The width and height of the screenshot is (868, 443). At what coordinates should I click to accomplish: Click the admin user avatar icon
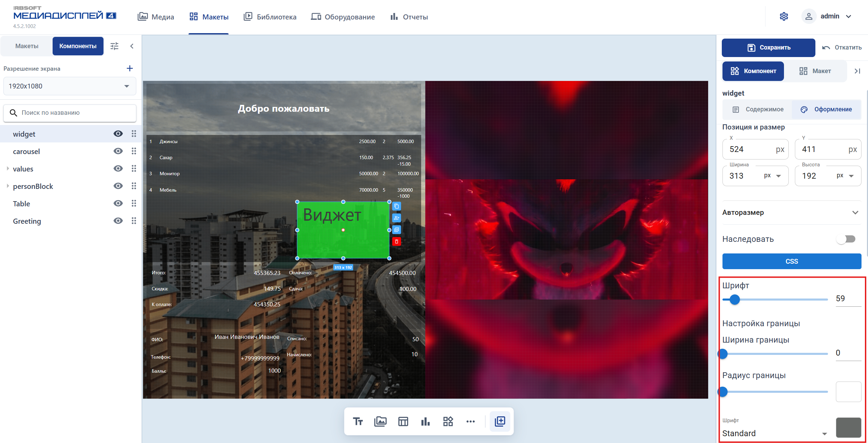[x=809, y=16]
